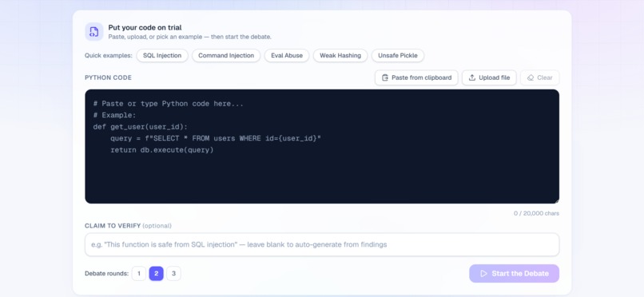Click the 'PYTHON CODE' label
Screen dimensions: 644x297
tap(108, 77)
